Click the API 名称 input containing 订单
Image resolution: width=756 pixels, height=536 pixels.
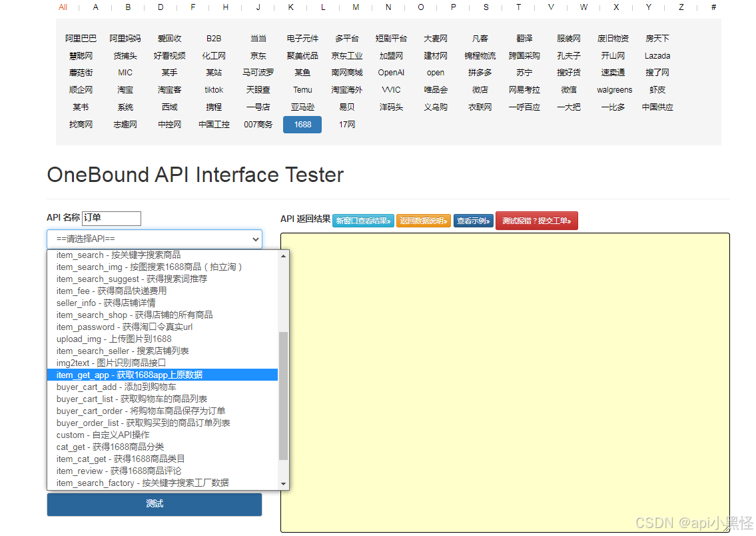[111, 218]
